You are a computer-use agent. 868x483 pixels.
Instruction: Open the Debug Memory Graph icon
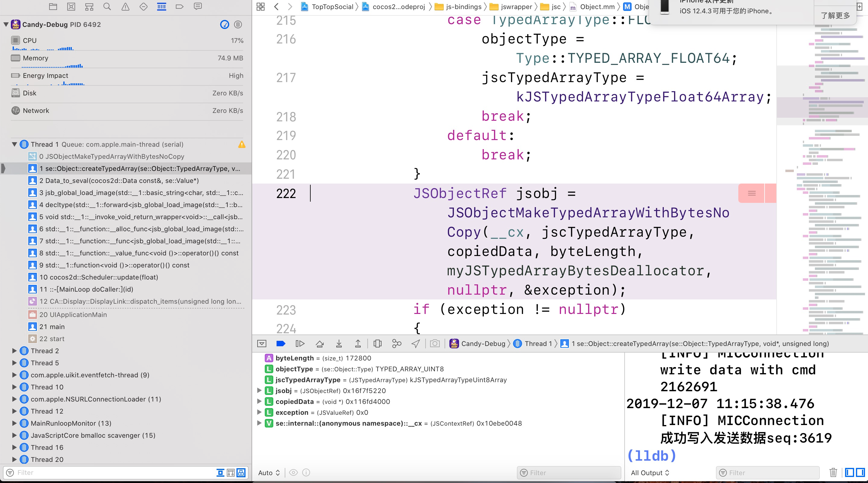[x=397, y=344]
